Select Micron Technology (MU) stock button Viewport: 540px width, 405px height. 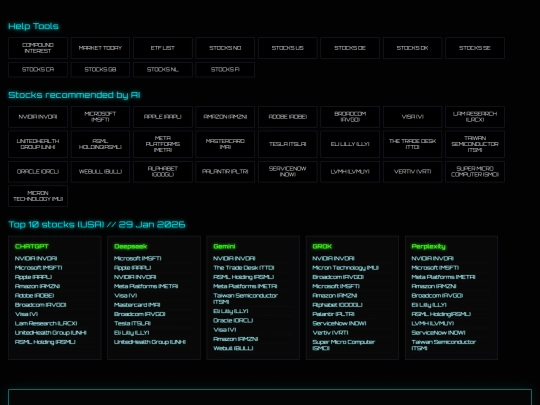coord(38,196)
